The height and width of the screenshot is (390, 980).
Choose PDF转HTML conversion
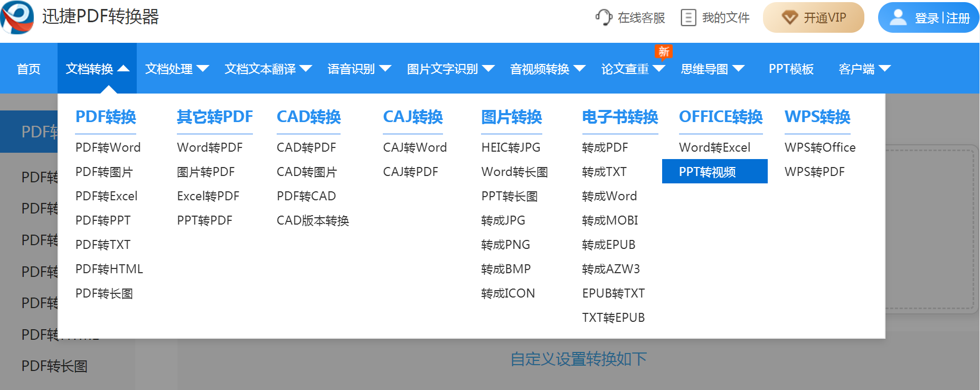(109, 269)
